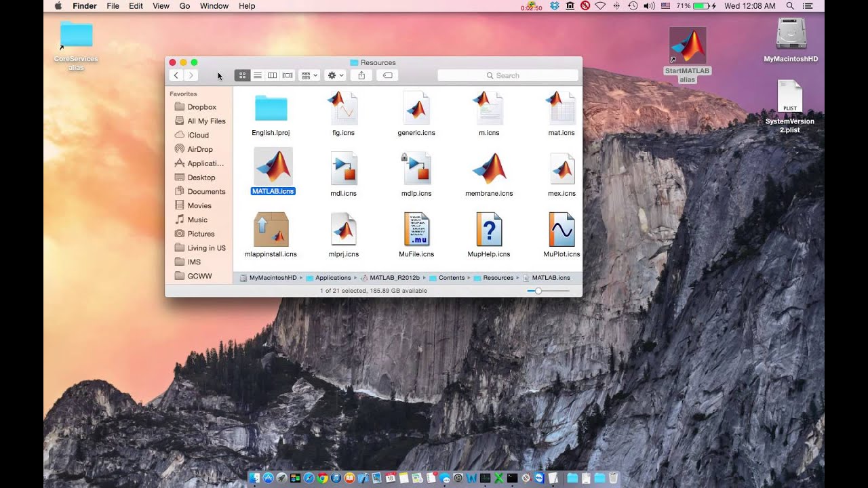
Task: Click the Share toolbar button
Action: (361, 75)
